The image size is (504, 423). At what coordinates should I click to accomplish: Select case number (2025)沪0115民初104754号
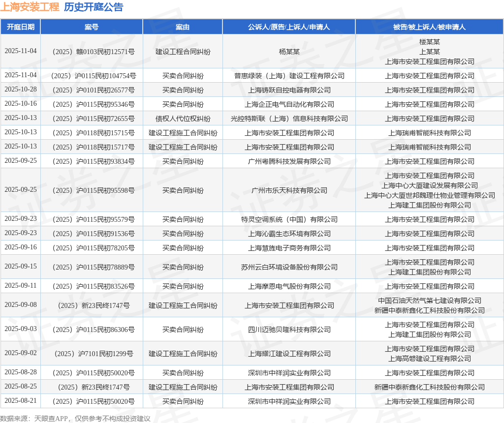[94, 76]
